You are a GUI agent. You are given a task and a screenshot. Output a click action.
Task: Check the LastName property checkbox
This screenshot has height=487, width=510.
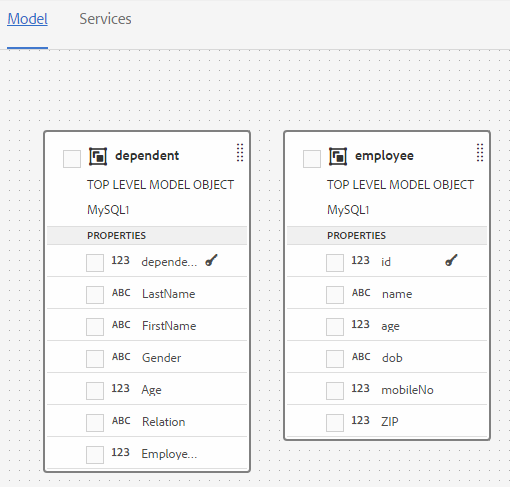point(95,295)
